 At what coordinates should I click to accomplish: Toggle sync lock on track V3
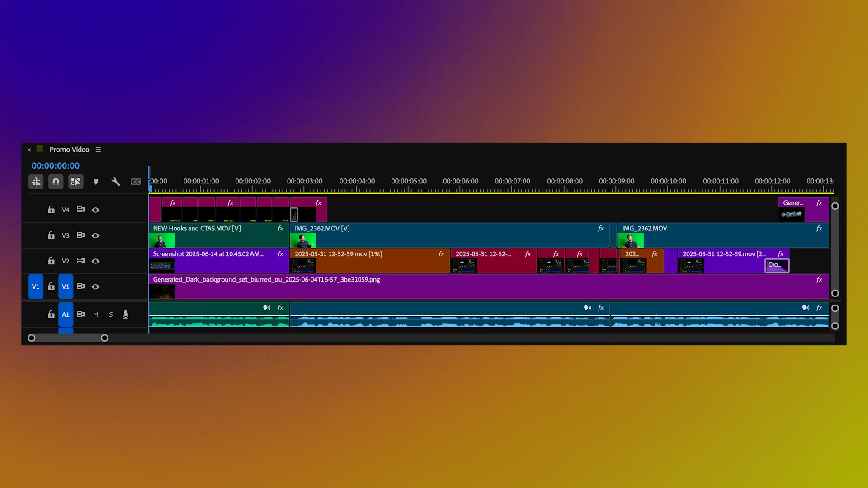[x=80, y=235]
